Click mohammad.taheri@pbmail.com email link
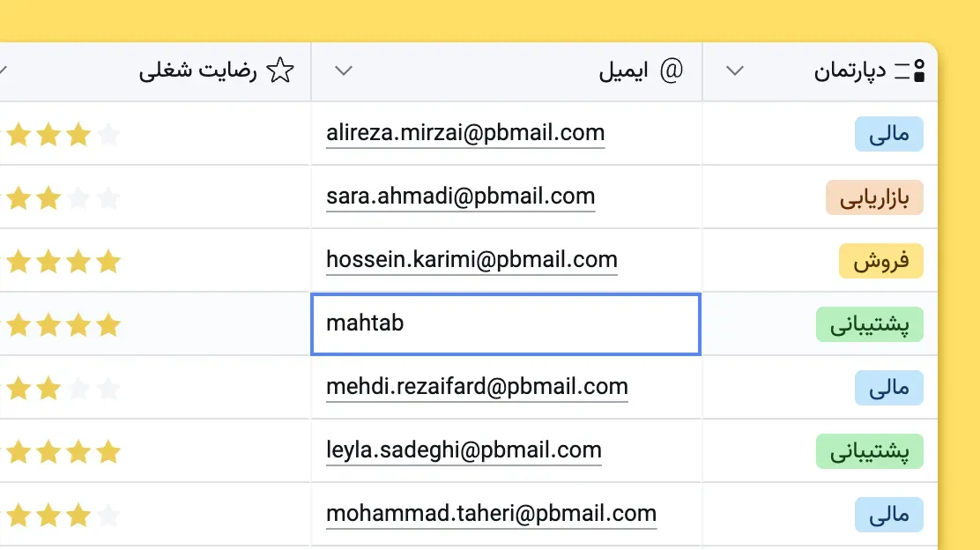980x550 pixels. click(491, 514)
